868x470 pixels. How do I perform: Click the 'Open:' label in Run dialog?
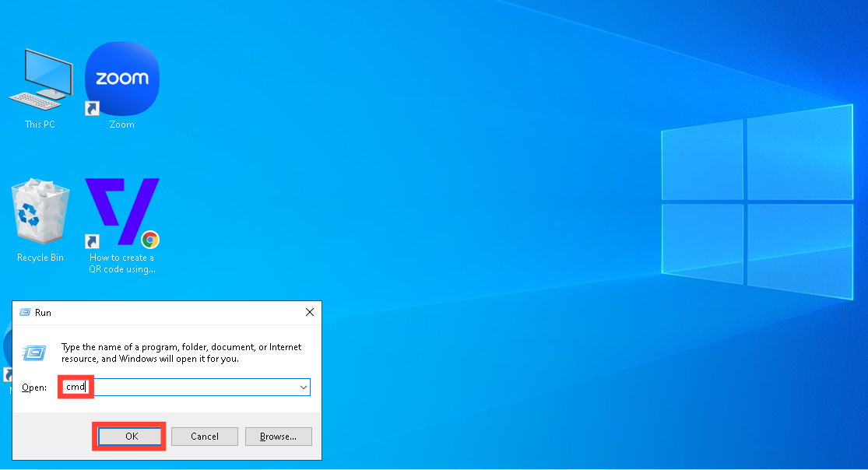[x=33, y=388]
